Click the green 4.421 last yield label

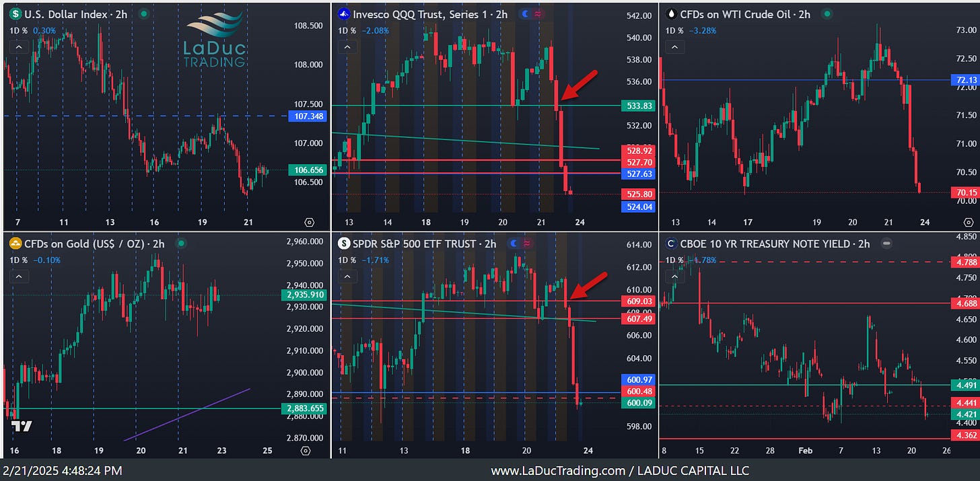click(964, 414)
